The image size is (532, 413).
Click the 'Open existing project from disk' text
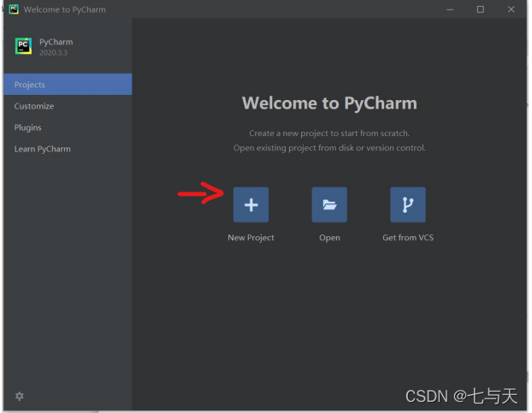[x=329, y=147]
